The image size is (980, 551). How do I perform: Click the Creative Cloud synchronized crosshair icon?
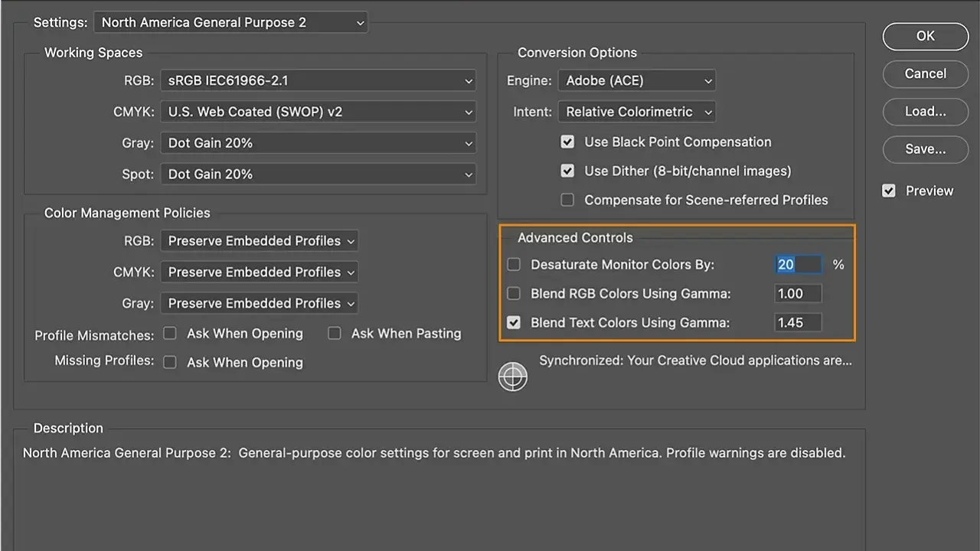point(513,376)
